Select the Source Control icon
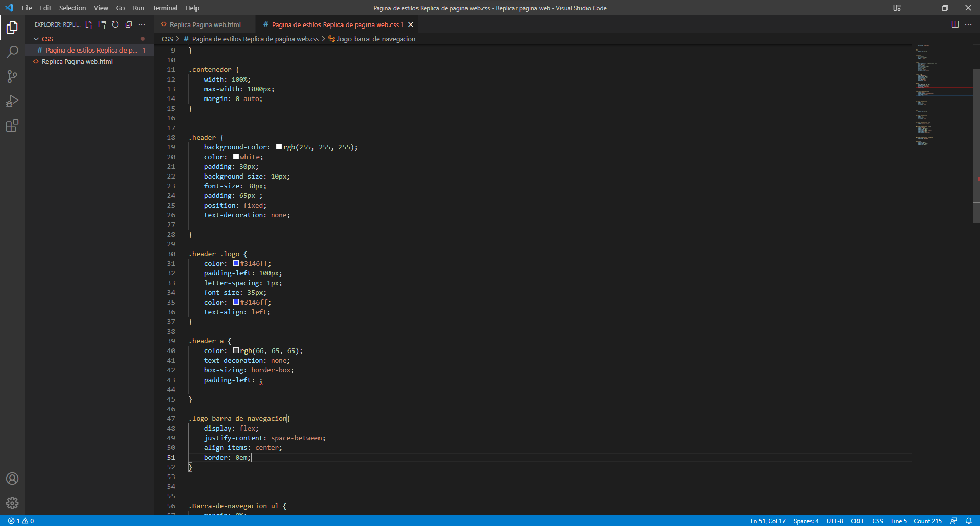Viewport: 980px width, 526px height. [x=12, y=76]
